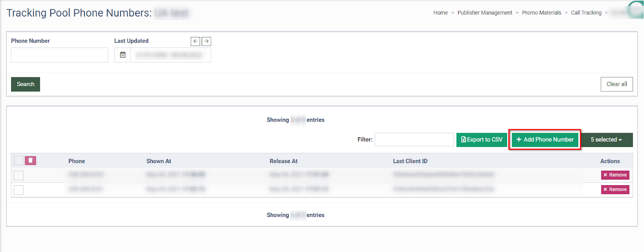Open the 5 selected columns dropdown
The image size is (644, 252).
pos(606,140)
